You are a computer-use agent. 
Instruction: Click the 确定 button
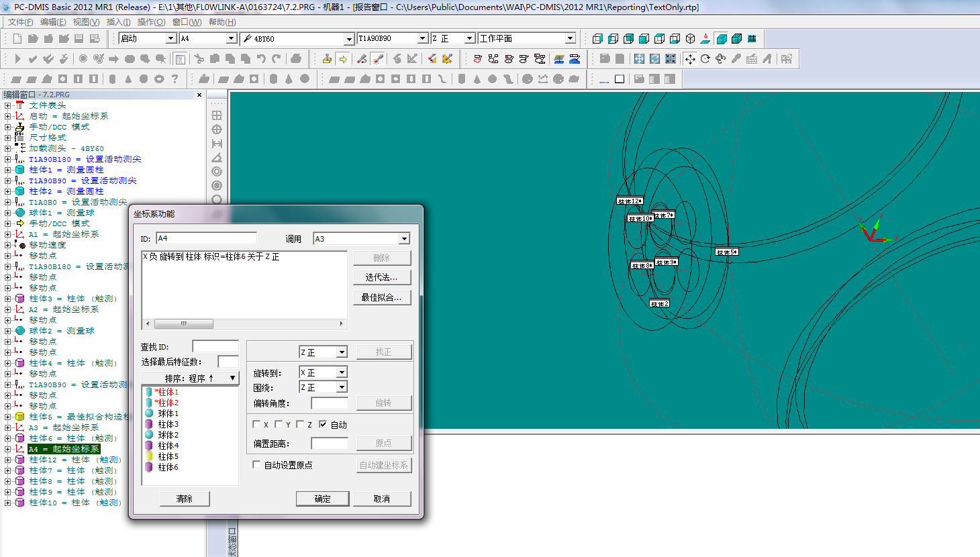click(x=322, y=499)
